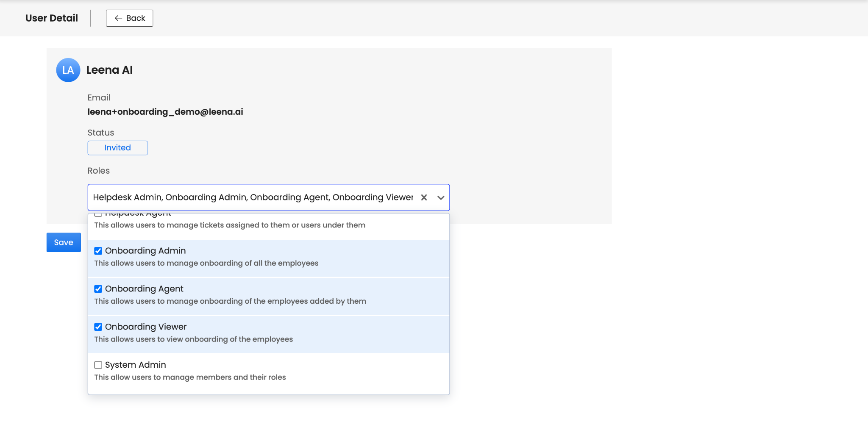Click the email leena+onboarding_demo@leena.ai
Viewport: 868px width, 444px height.
[165, 112]
